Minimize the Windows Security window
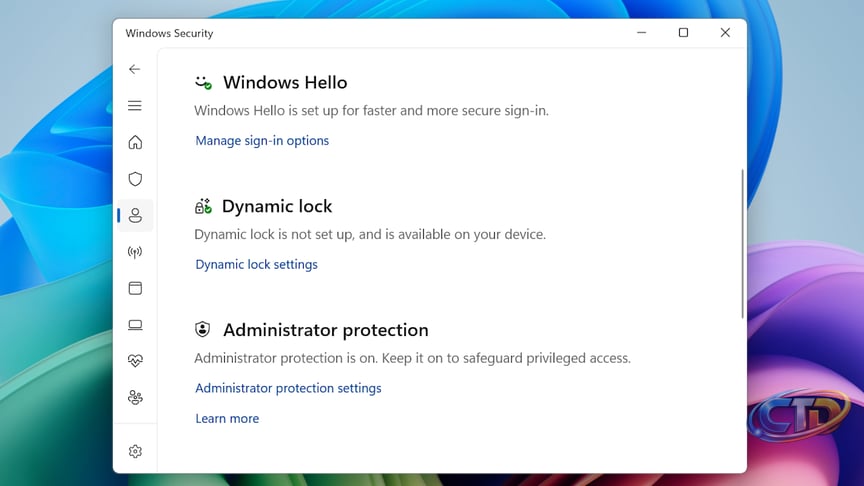The height and width of the screenshot is (486, 864). (641, 33)
